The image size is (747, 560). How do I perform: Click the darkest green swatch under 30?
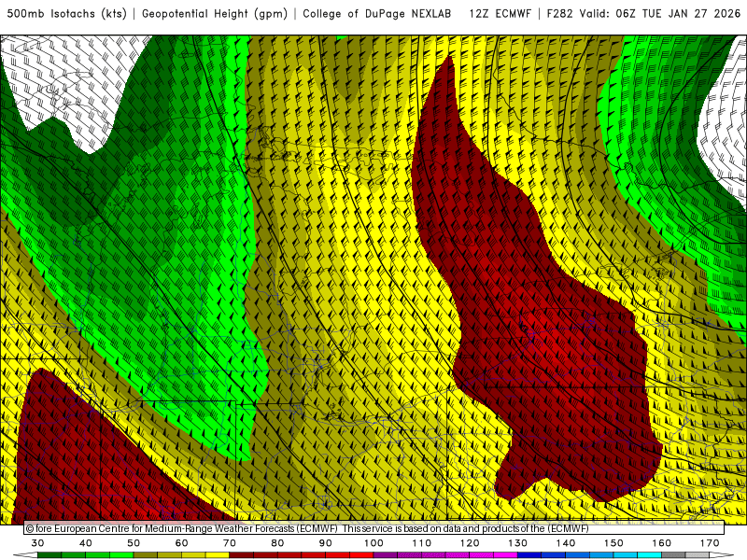49,555
